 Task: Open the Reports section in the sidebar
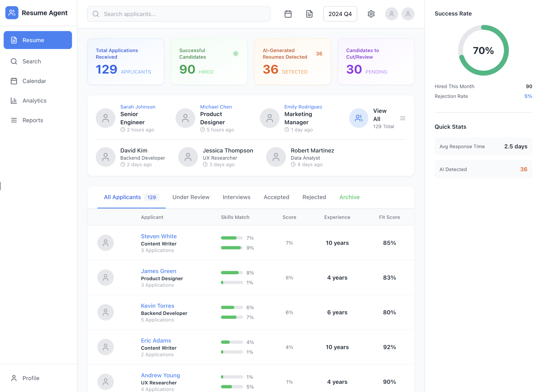pos(32,120)
